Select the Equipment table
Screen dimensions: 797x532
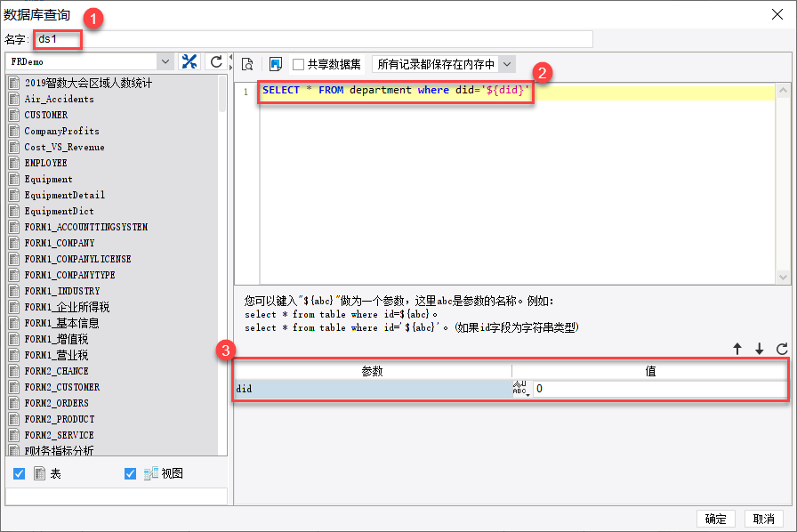[48, 179]
